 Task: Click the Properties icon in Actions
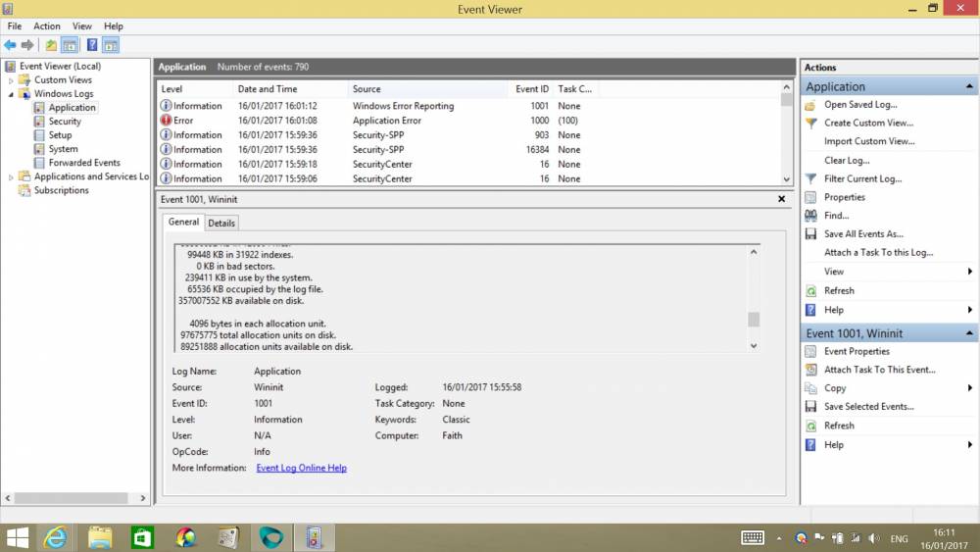click(x=810, y=197)
